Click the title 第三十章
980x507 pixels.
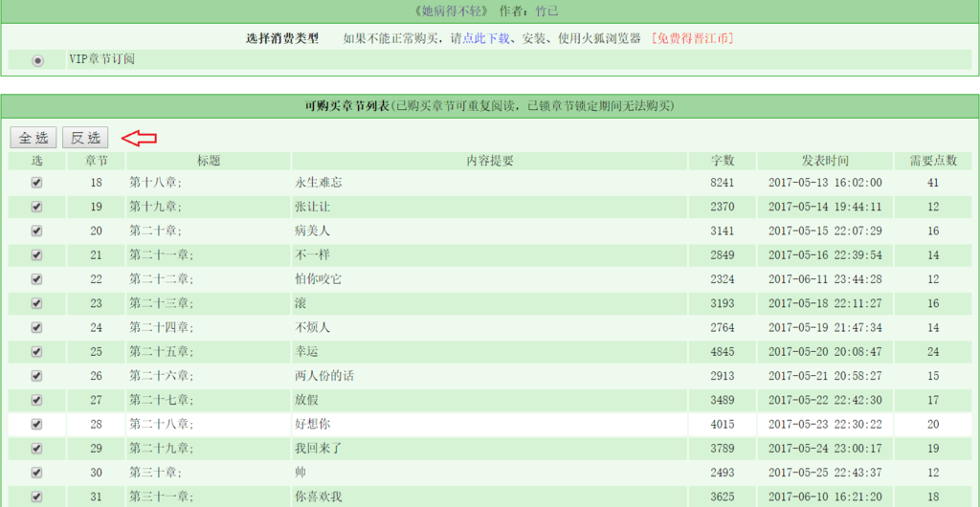coord(155,473)
